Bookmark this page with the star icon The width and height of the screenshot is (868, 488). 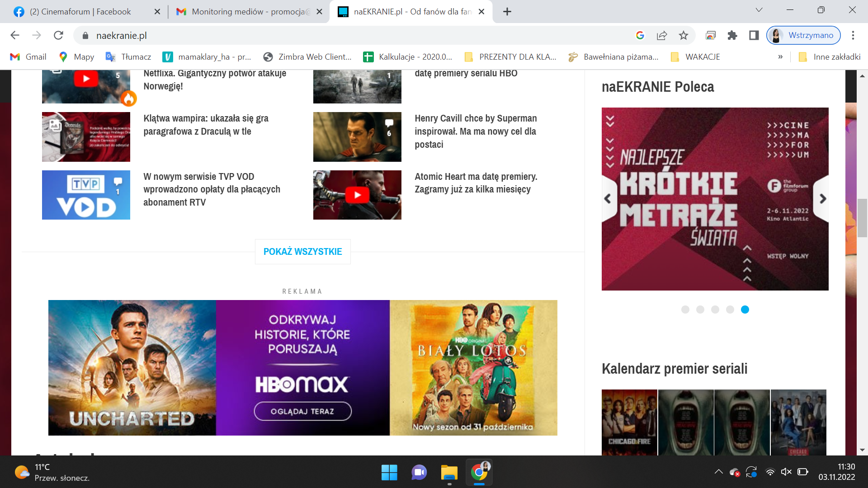click(x=683, y=35)
